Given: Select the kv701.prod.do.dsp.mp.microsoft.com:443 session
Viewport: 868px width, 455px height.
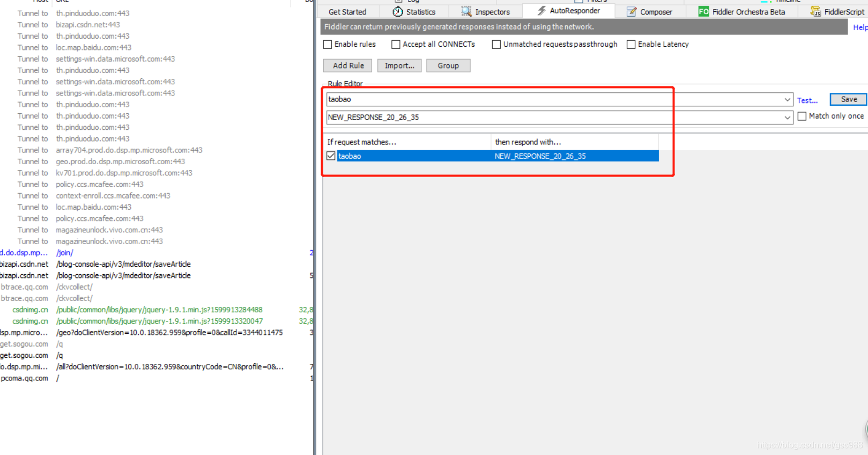Looking at the screenshot, I should 155,173.
